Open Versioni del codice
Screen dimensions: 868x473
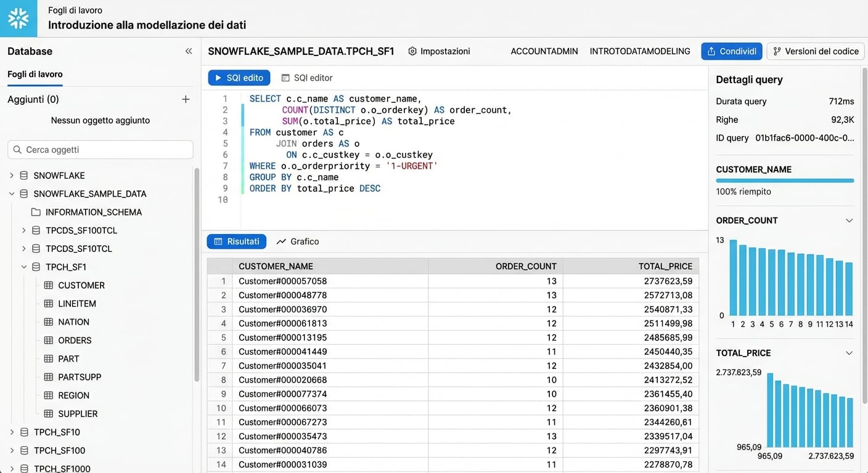(815, 51)
